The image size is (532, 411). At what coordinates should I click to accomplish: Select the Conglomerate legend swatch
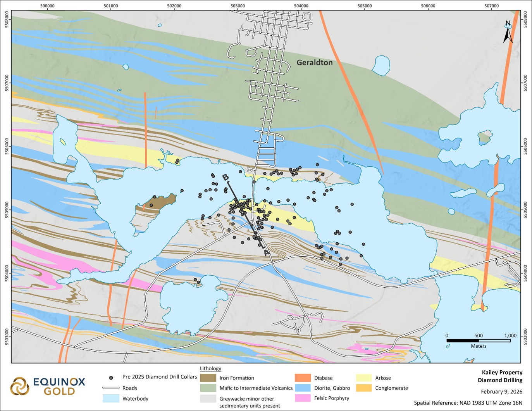point(364,388)
